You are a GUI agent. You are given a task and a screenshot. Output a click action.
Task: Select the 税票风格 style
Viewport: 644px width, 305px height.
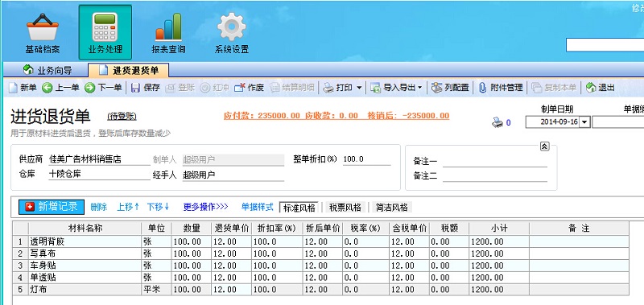(345, 208)
